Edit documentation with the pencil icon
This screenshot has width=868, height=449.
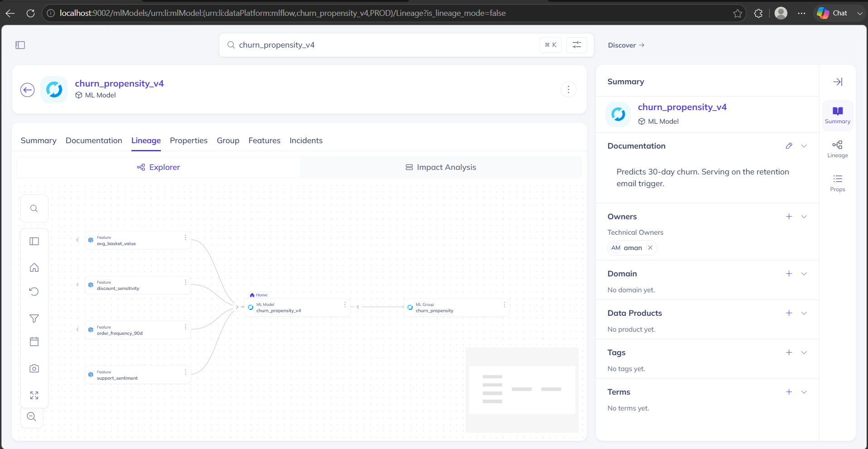(x=789, y=146)
